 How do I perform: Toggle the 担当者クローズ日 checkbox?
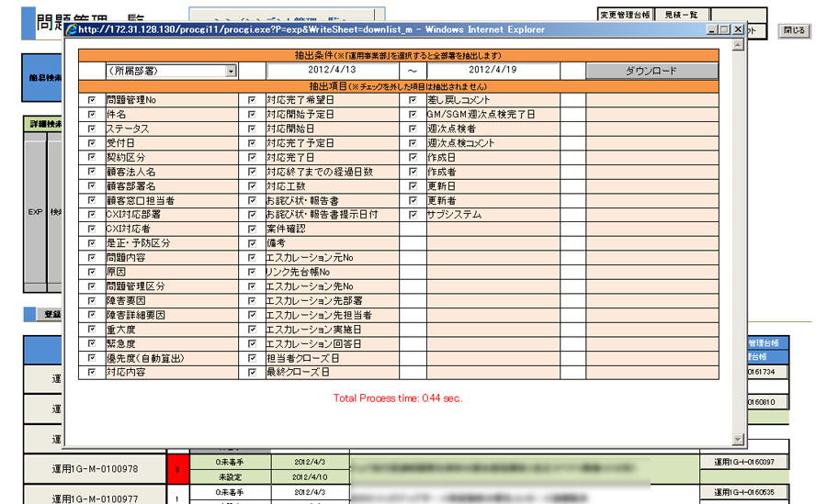[252, 358]
